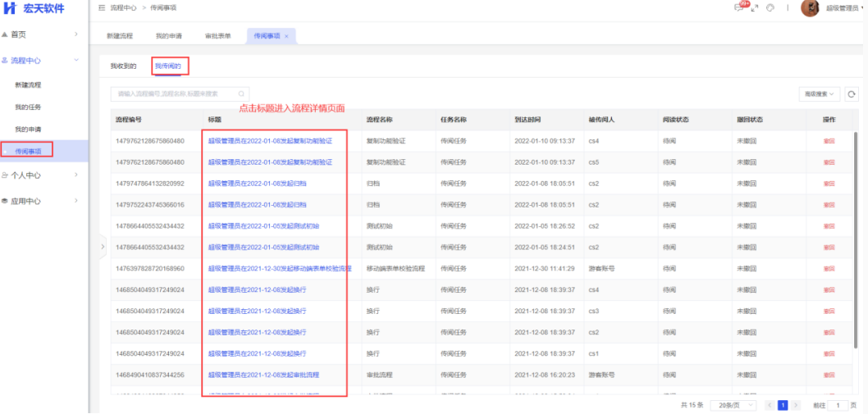Toggle fullscreen mode using the expand icon
Screen dimensions: 868x414
(755, 7)
